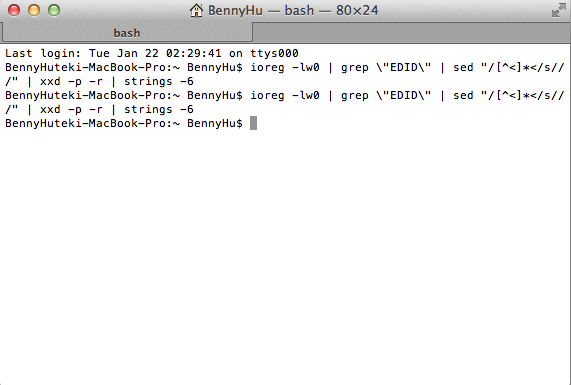
Task: Click "xxd" in the first wrapped command line
Action: tap(50, 81)
